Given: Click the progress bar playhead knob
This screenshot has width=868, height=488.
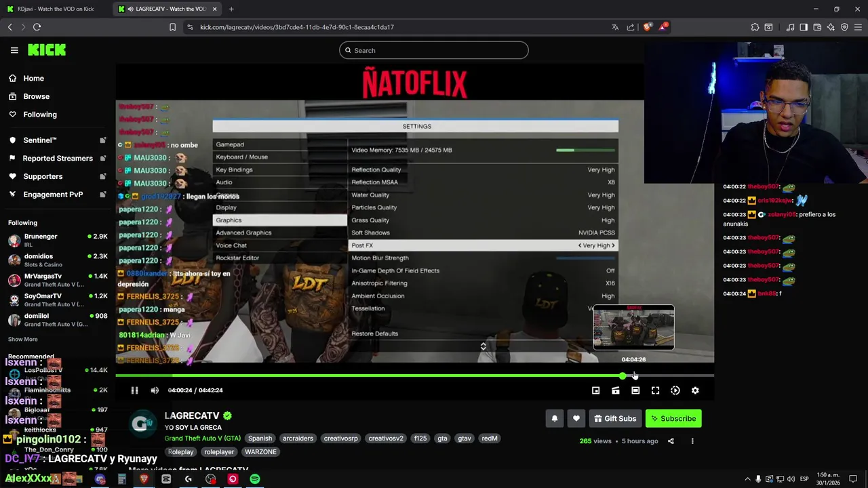Looking at the screenshot, I should tap(623, 375).
